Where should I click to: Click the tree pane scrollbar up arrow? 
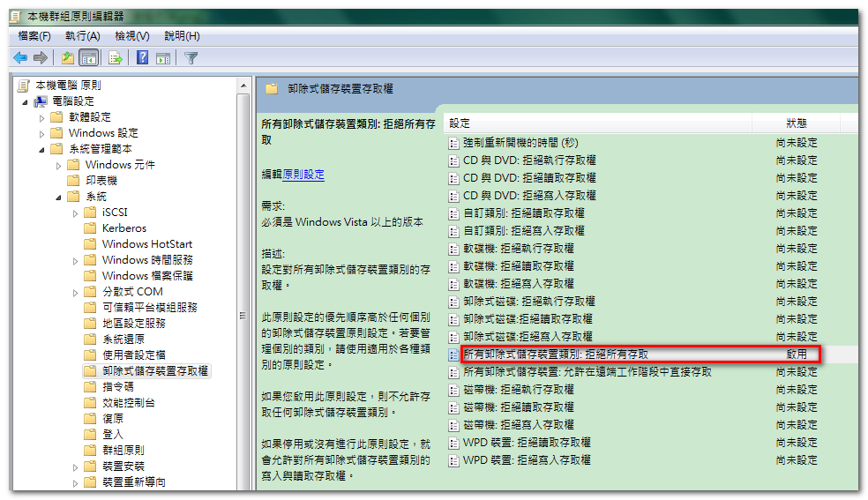244,85
